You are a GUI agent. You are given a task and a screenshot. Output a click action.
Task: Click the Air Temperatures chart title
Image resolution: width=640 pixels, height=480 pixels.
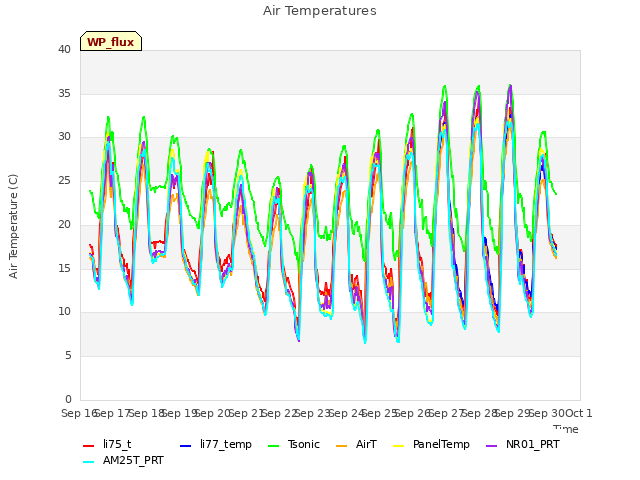pos(320,11)
